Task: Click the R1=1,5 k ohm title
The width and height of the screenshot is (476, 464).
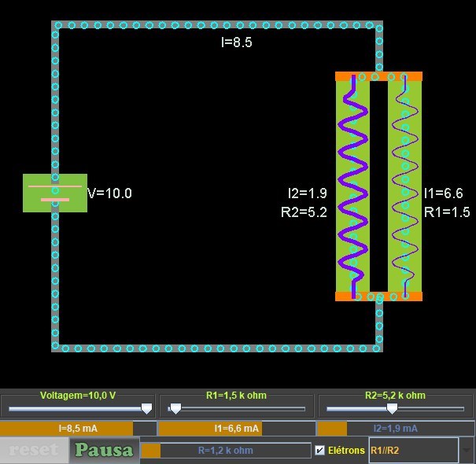Action: 236,396
